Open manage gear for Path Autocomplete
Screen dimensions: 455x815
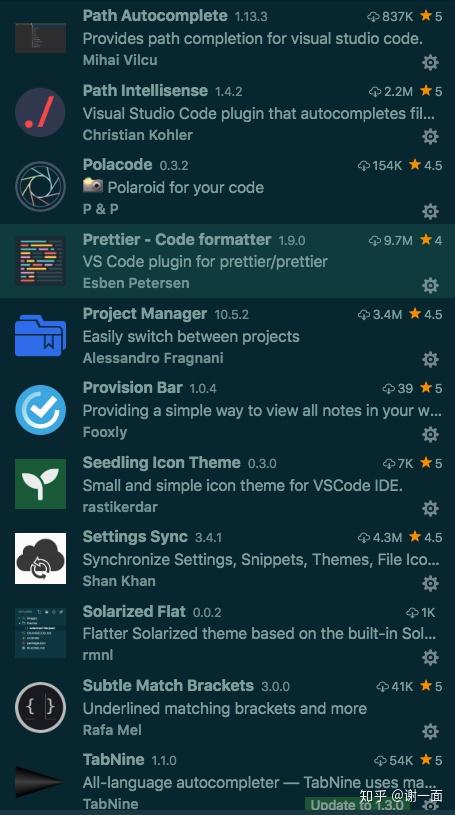coord(430,63)
